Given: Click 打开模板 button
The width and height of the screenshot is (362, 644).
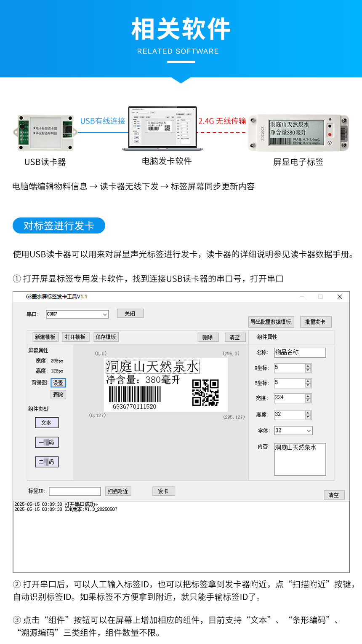Looking at the screenshot, I should click(75, 337).
